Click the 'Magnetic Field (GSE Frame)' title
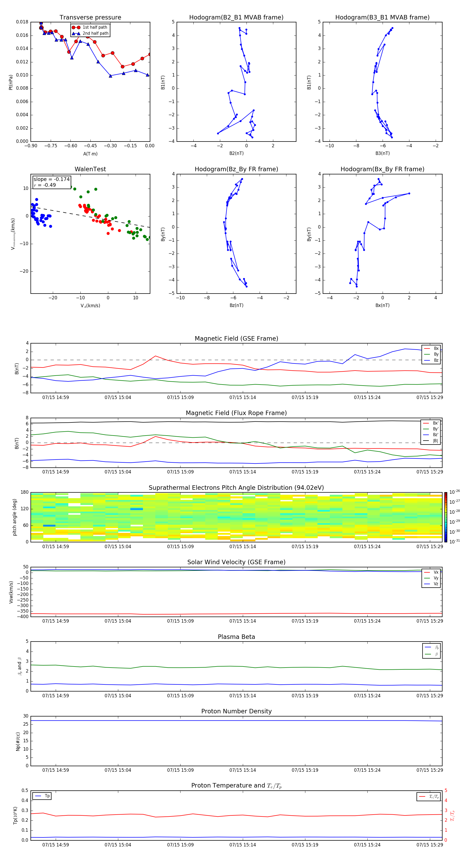 pos(236,339)
